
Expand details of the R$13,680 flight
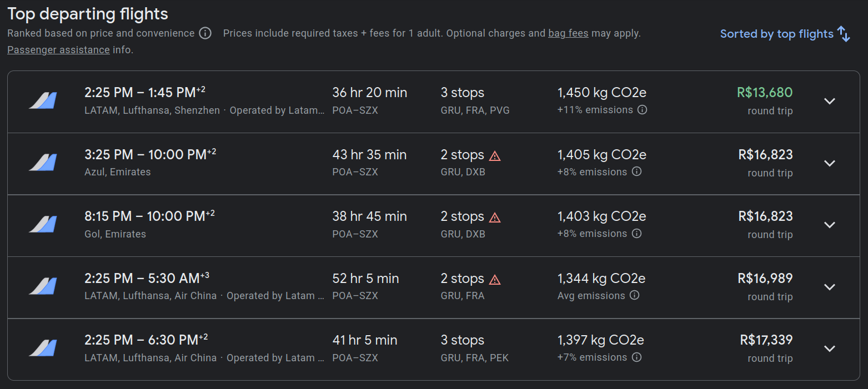(829, 101)
